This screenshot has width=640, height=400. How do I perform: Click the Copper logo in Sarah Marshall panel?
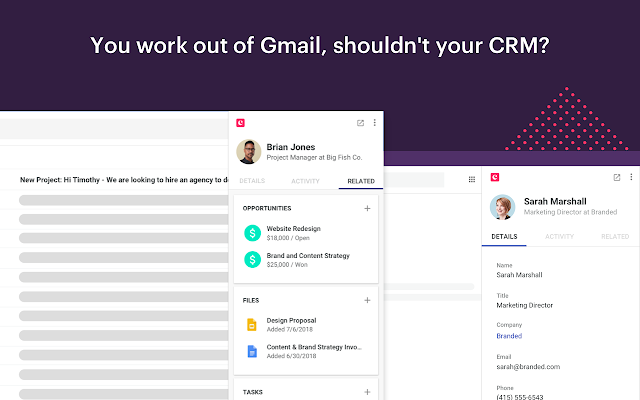pos(495,177)
